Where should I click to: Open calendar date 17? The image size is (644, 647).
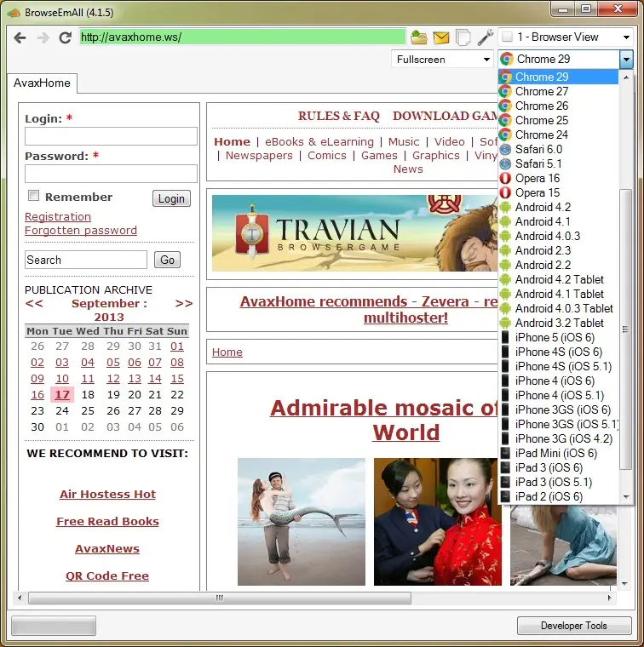62,394
